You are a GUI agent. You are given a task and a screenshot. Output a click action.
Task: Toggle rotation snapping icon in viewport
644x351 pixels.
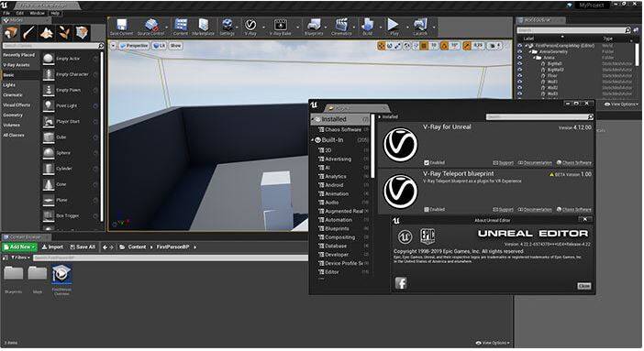[x=444, y=46]
